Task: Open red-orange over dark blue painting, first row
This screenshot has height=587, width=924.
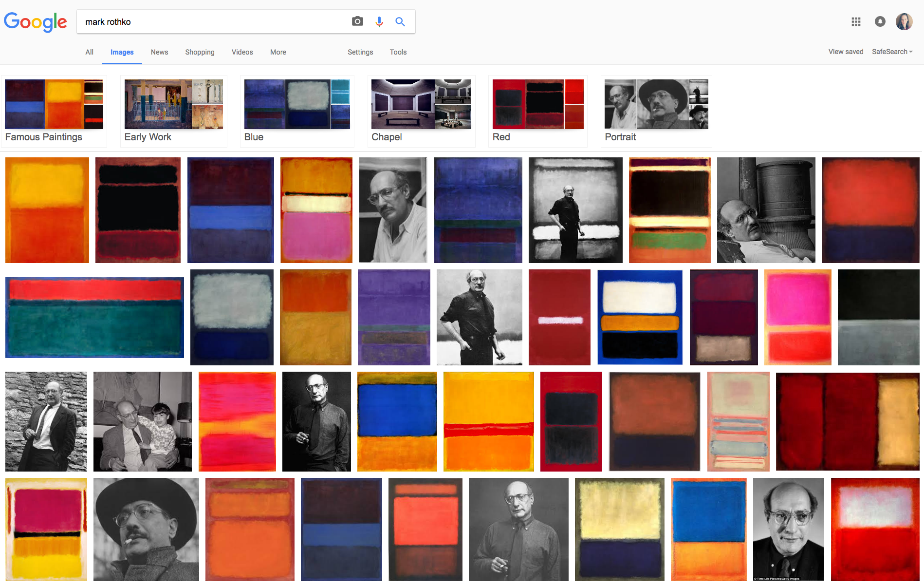Action: coord(870,210)
